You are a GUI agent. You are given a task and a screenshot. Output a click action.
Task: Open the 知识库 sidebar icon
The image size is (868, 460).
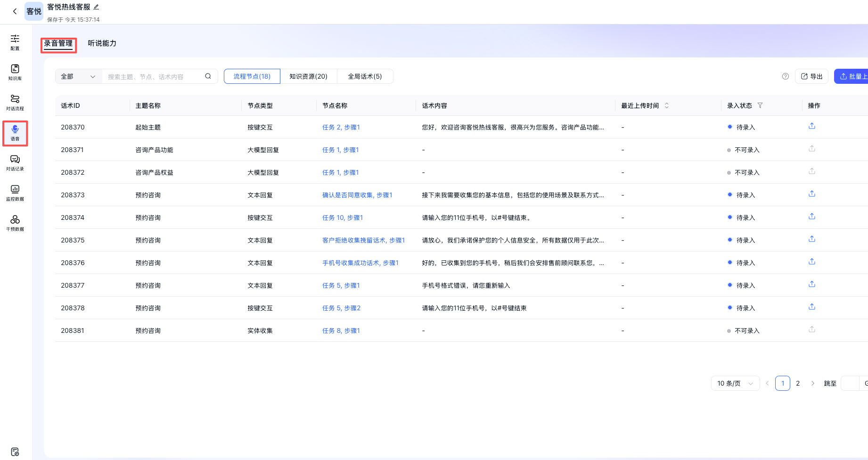15,72
